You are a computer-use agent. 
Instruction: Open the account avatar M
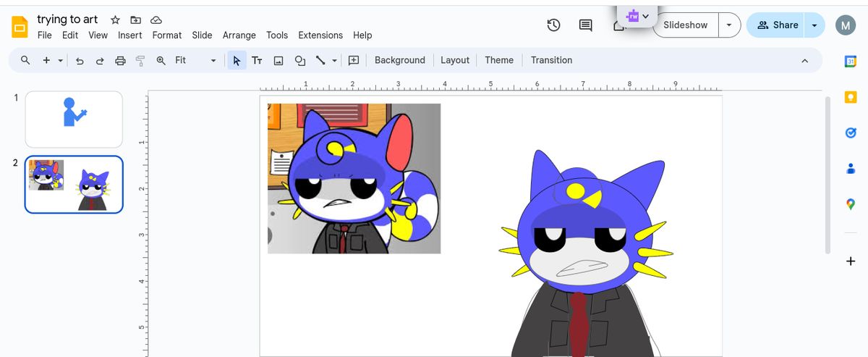(x=846, y=25)
